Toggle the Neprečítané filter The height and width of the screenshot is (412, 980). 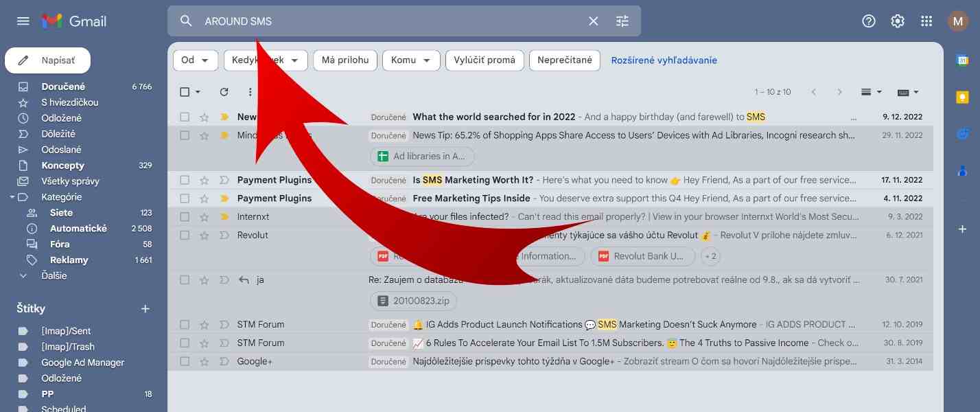click(565, 60)
